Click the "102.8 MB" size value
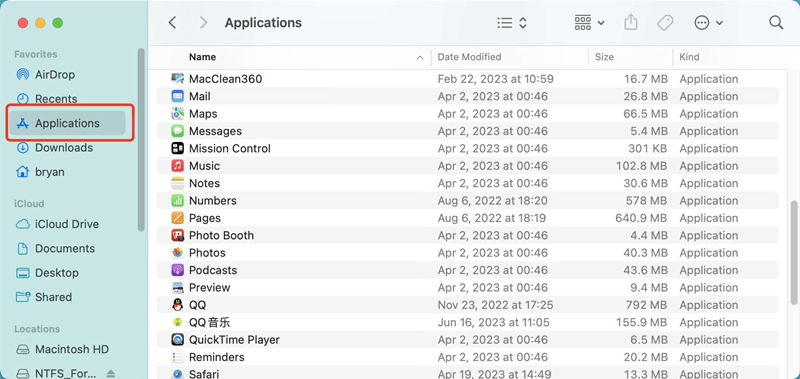Viewport: 800px width, 379px height. click(x=642, y=166)
